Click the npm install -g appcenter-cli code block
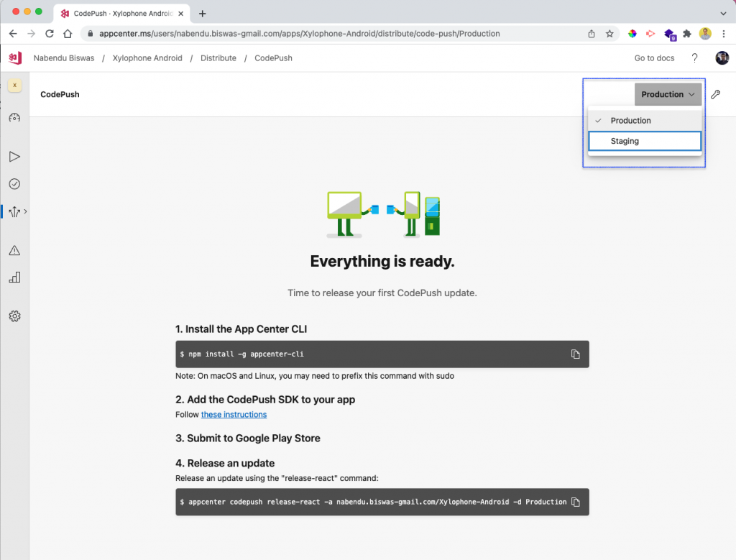Viewport: 736px width, 560px height. coord(382,354)
